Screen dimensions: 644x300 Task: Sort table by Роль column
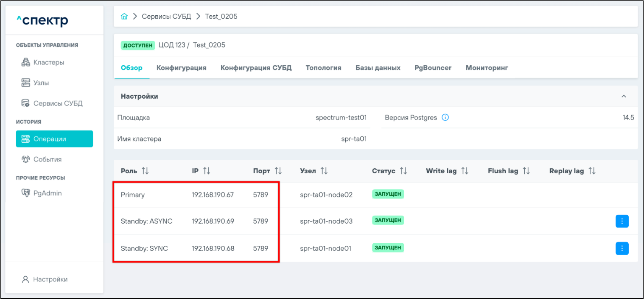click(x=145, y=171)
